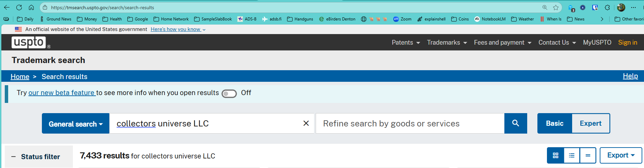Open the eBirders Denton bookmark

point(337,19)
